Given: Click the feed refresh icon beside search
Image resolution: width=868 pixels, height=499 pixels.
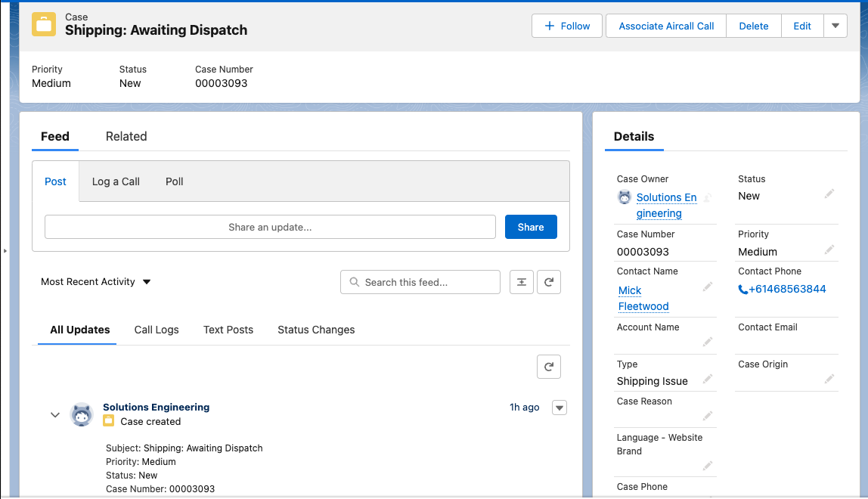Looking at the screenshot, I should click(x=549, y=282).
